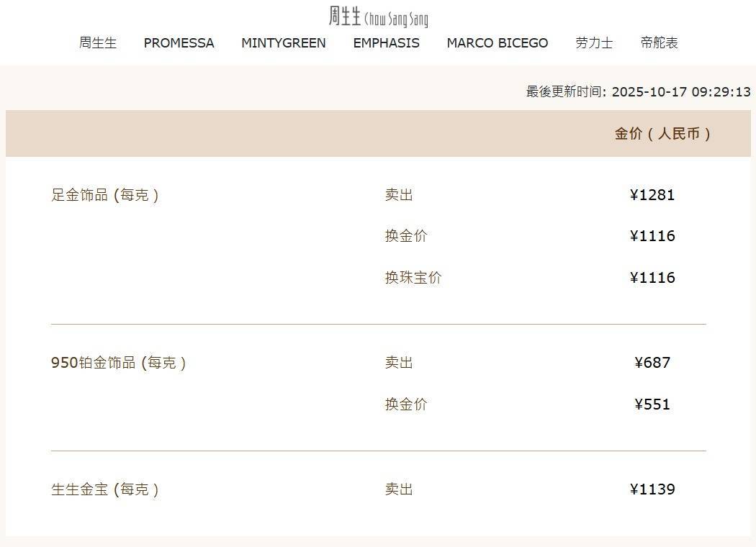Click the 最後更新时间 timestamp
Viewport: 756px width, 547px height.
[x=638, y=92]
